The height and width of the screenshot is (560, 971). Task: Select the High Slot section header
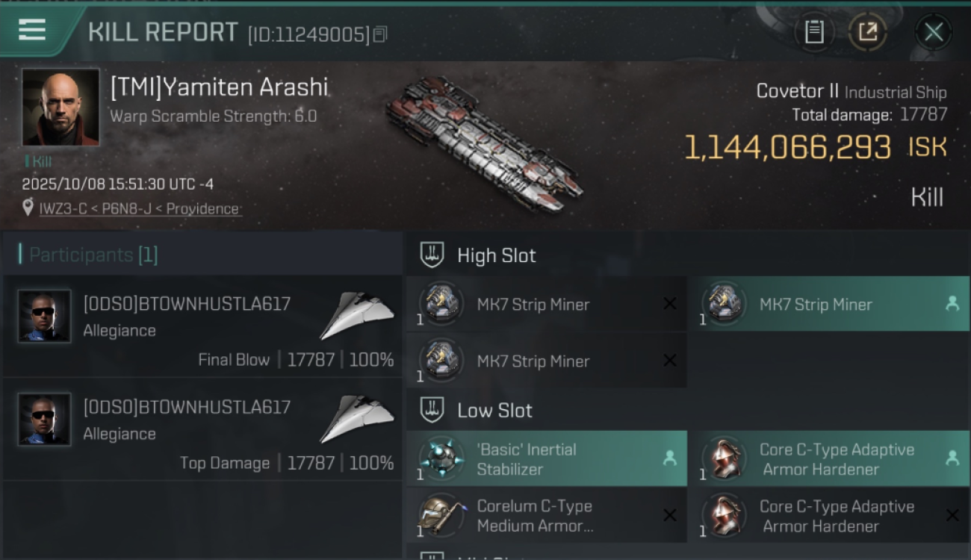coord(496,255)
